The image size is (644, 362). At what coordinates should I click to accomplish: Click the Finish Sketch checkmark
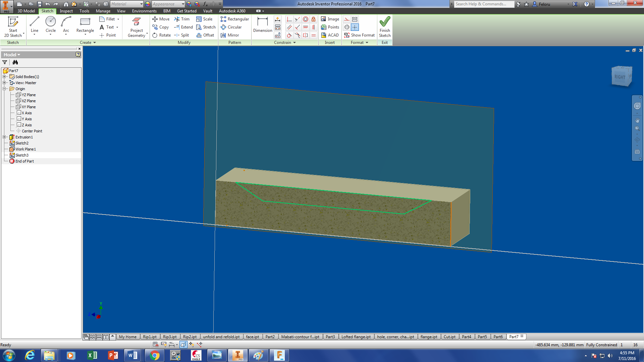coord(385,22)
